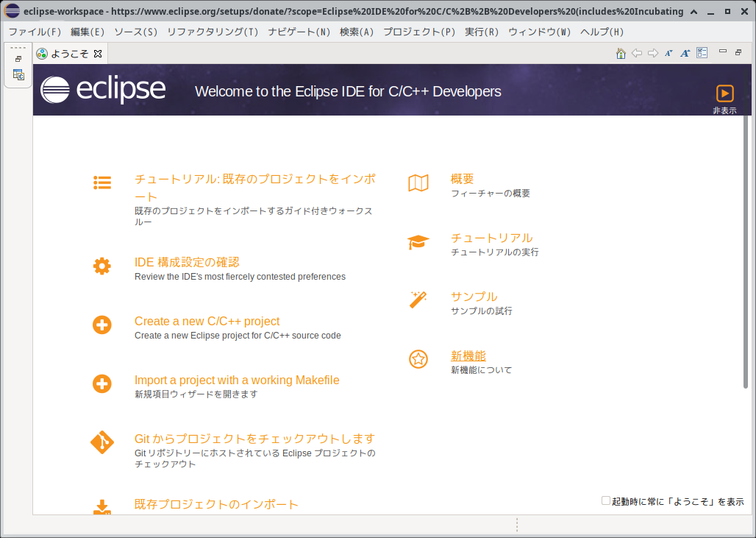The height and width of the screenshot is (538, 756).
Task: Click the Home icon in welcome toolbar
Action: pos(621,53)
